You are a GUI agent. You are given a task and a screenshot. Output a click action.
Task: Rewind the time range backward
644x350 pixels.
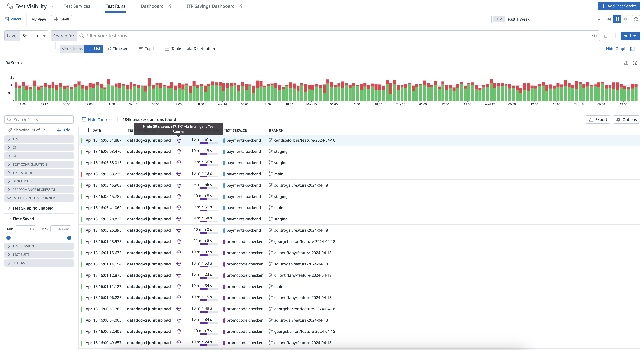click(x=609, y=19)
